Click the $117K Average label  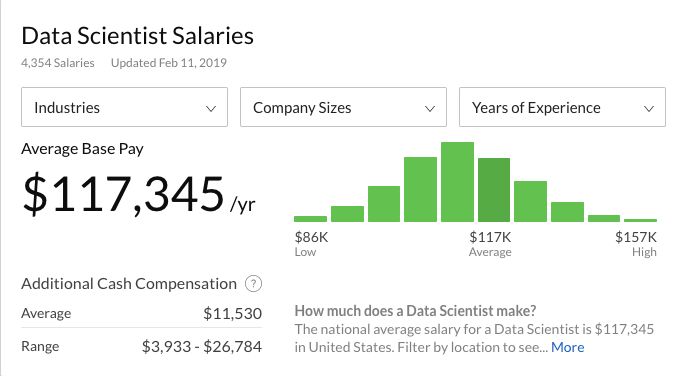pyautogui.click(x=490, y=244)
